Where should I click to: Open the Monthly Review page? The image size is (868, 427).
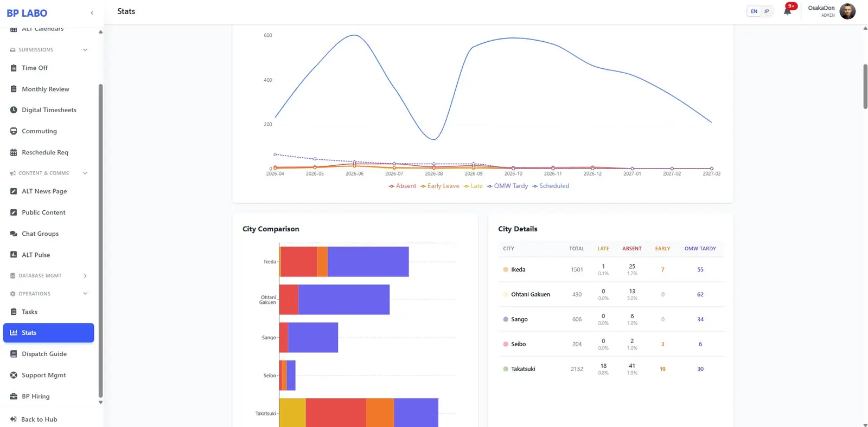pyautogui.click(x=49, y=89)
